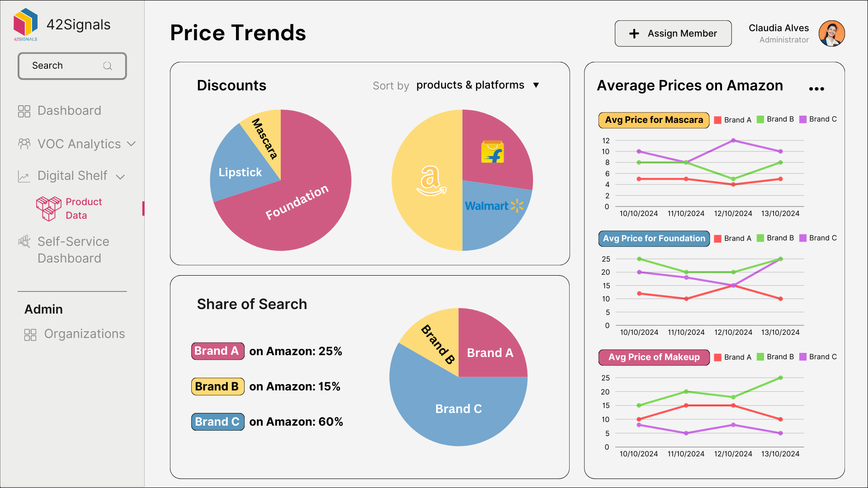
Task: Select the Product Data boxes icon
Action: pos(48,208)
